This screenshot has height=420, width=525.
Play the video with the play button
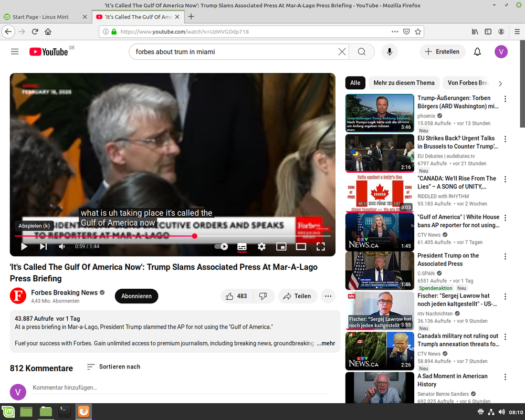point(24,247)
